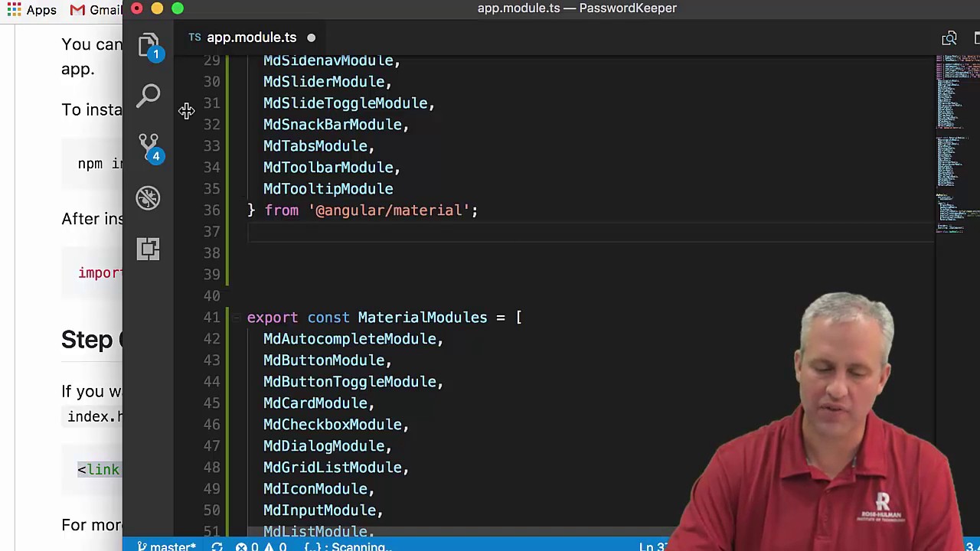
Task: Click line number 41 in the gutter
Action: [x=212, y=318]
